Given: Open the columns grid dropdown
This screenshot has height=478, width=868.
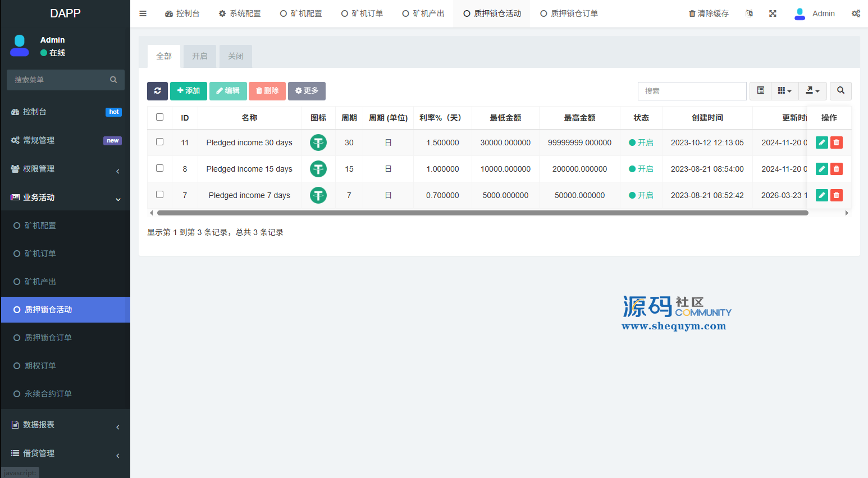Looking at the screenshot, I should [784, 91].
